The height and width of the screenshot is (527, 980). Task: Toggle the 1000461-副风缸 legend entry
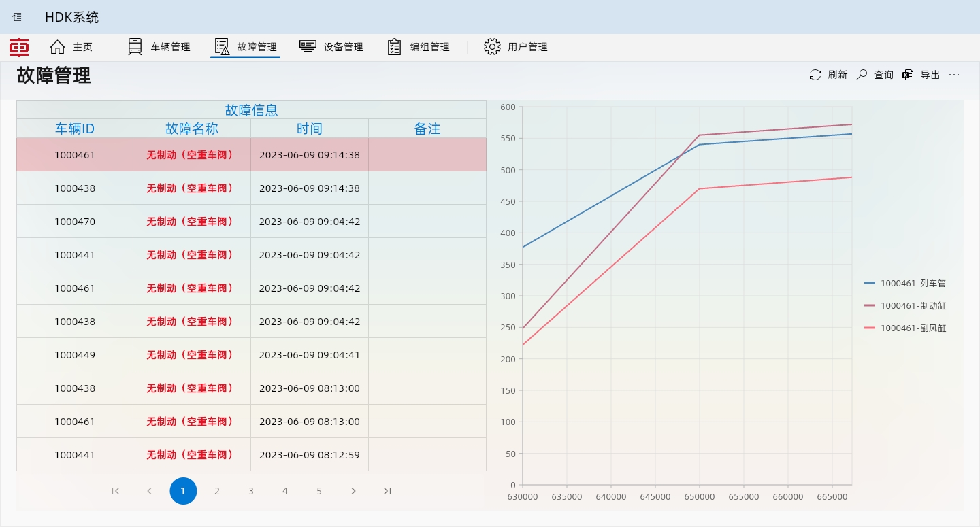(x=905, y=328)
